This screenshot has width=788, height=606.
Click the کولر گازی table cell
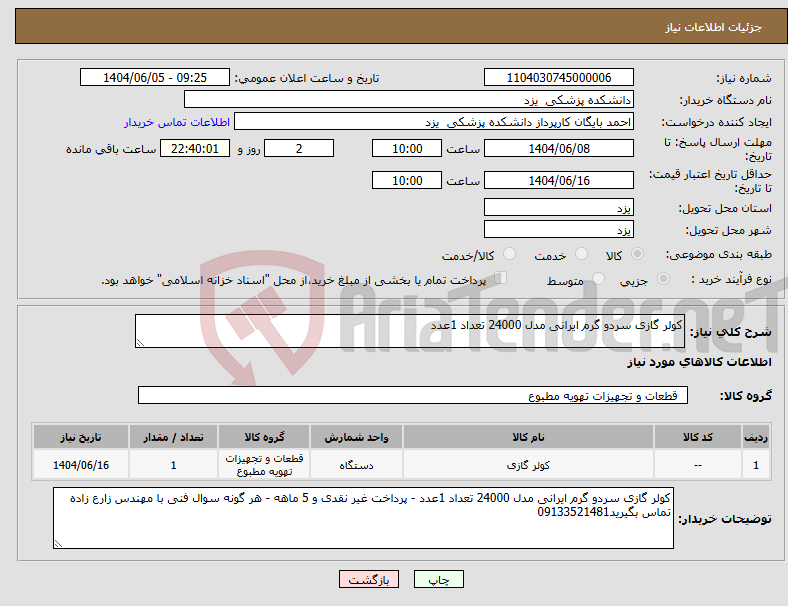[528, 465]
